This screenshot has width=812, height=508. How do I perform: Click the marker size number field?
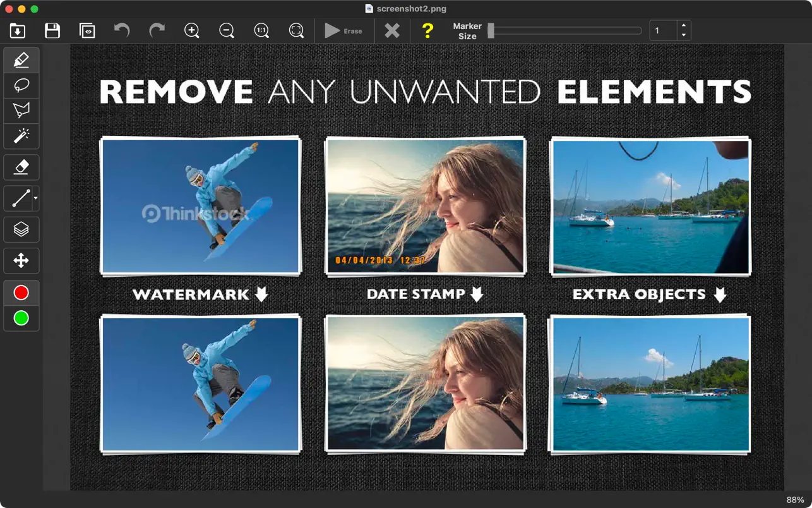pyautogui.click(x=663, y=30)
